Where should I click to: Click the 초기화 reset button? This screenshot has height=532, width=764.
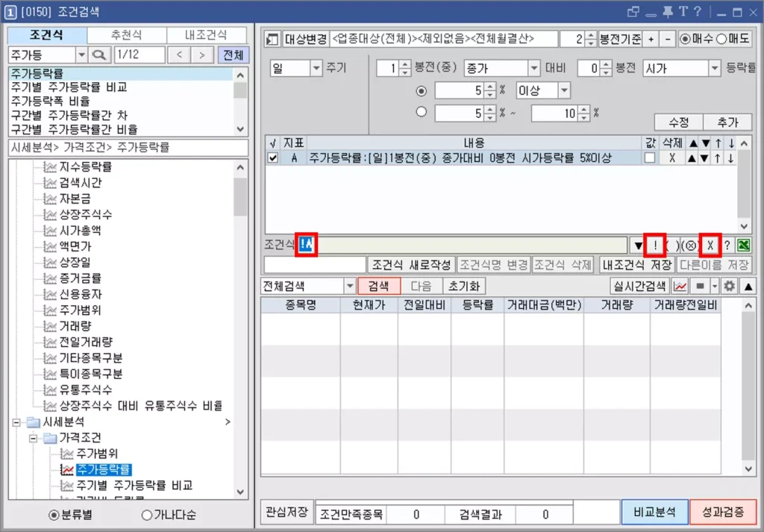click(x=463, y=286)
